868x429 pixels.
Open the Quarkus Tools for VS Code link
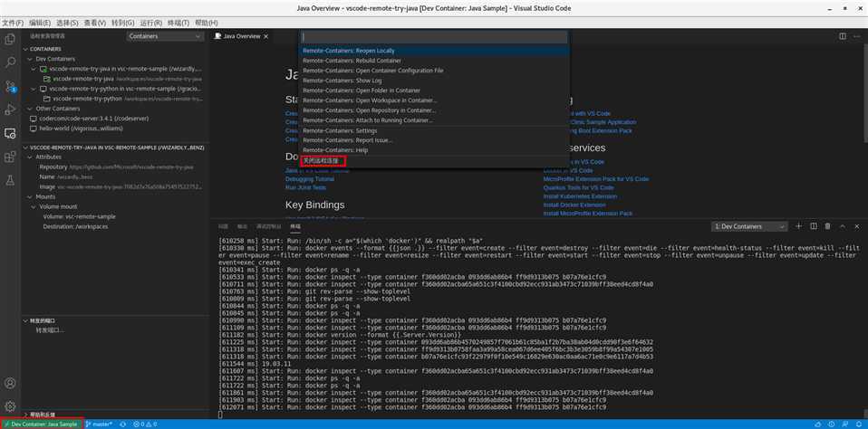(578, 188)
